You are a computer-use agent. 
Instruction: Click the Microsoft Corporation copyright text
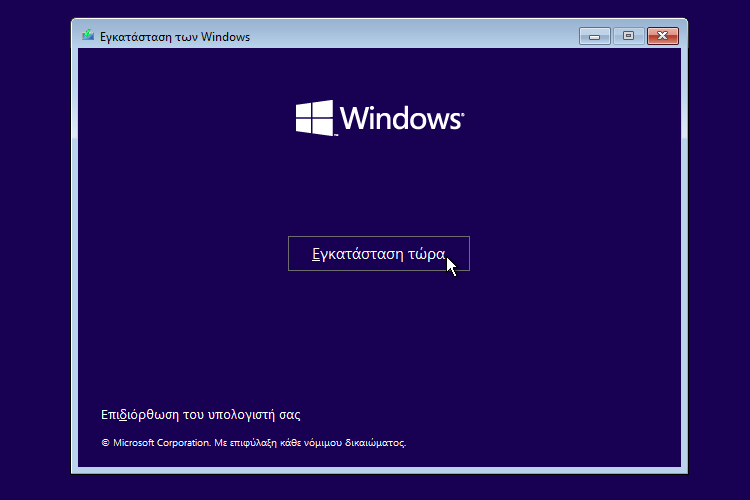click(254, 443)
